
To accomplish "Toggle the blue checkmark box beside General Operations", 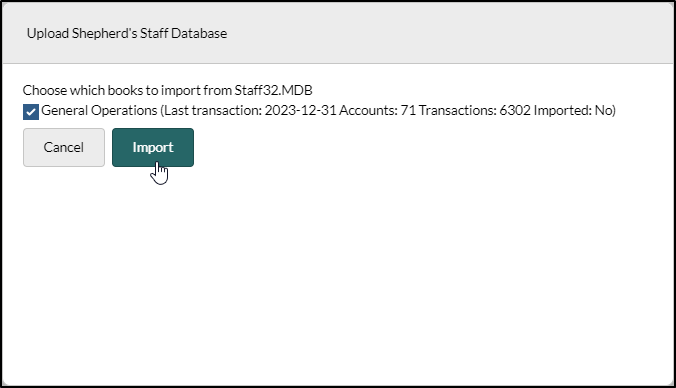I will point(31,112).
